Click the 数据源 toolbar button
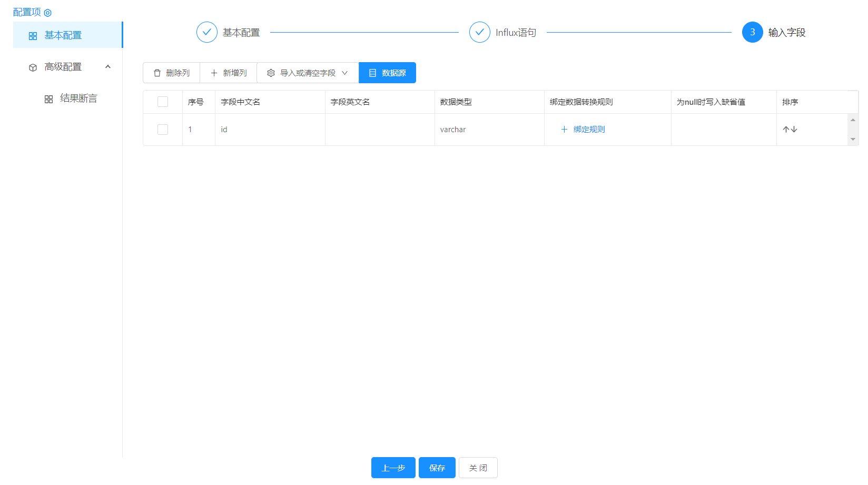This screenshot has height=485, width=868. (387, 73)
